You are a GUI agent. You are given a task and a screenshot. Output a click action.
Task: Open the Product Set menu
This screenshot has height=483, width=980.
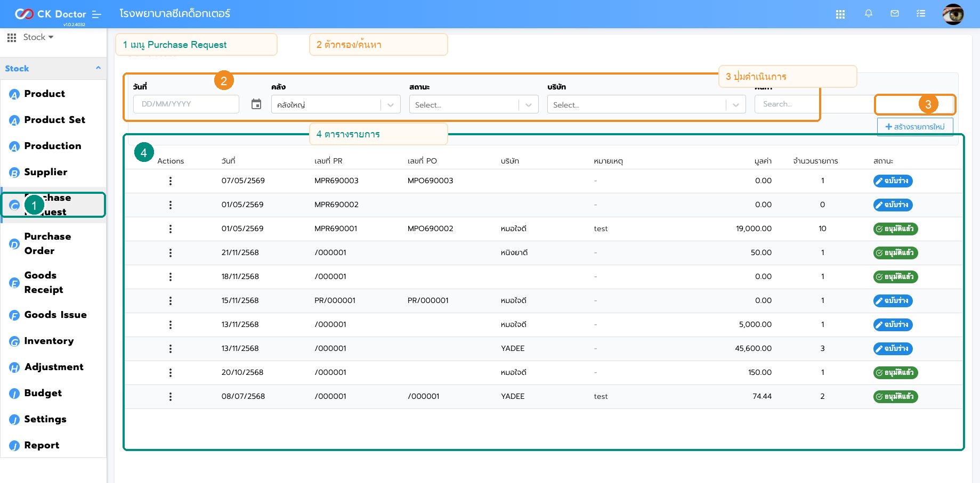pyautogui.click(x=55, y=120)
